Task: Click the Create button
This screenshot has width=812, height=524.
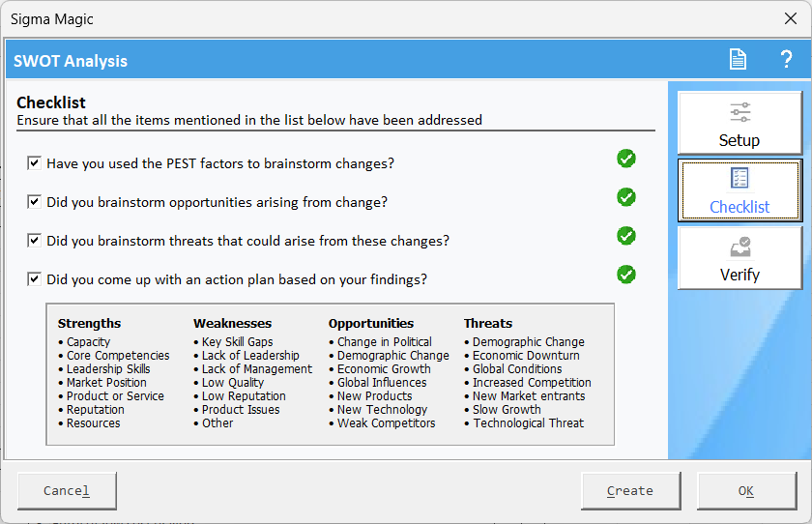Action: click(630, 490)
